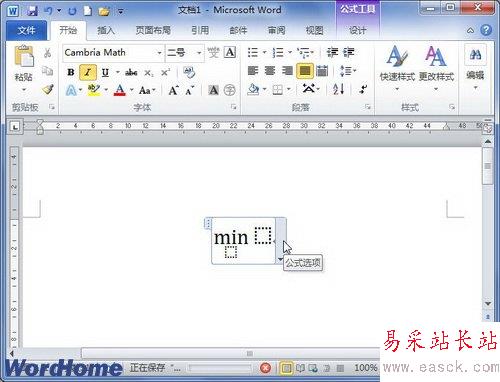Image resolution: width=500 pixels, height=382 pixels.
Task: Click the Decrease Indent icon
Action: 332,52
